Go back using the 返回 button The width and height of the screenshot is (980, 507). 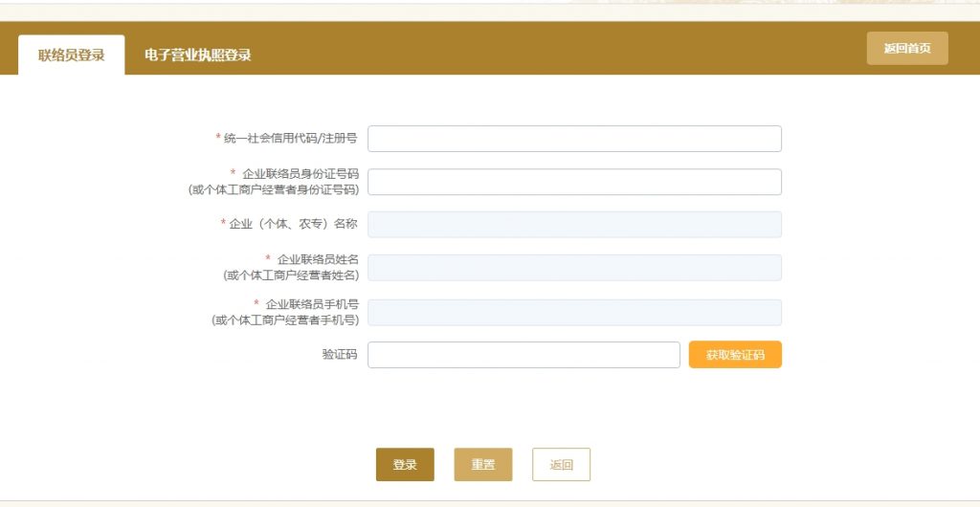(x=561, y=465)
